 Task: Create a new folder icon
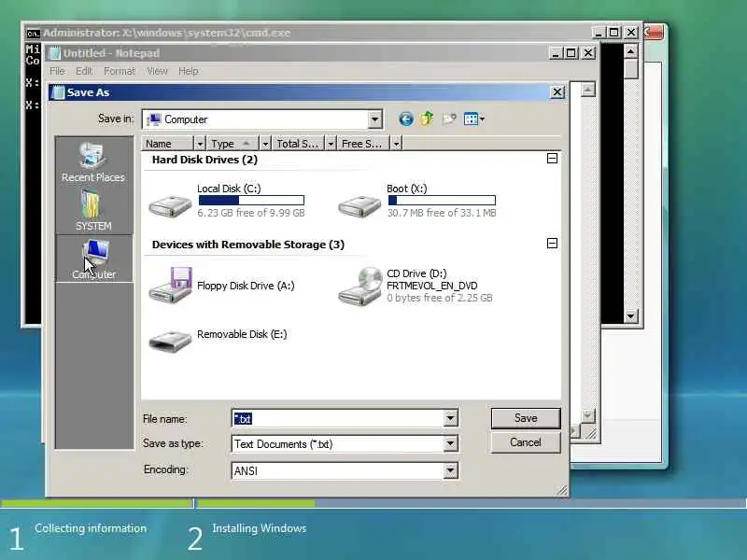pyautogui.click(x=449, y=119)
